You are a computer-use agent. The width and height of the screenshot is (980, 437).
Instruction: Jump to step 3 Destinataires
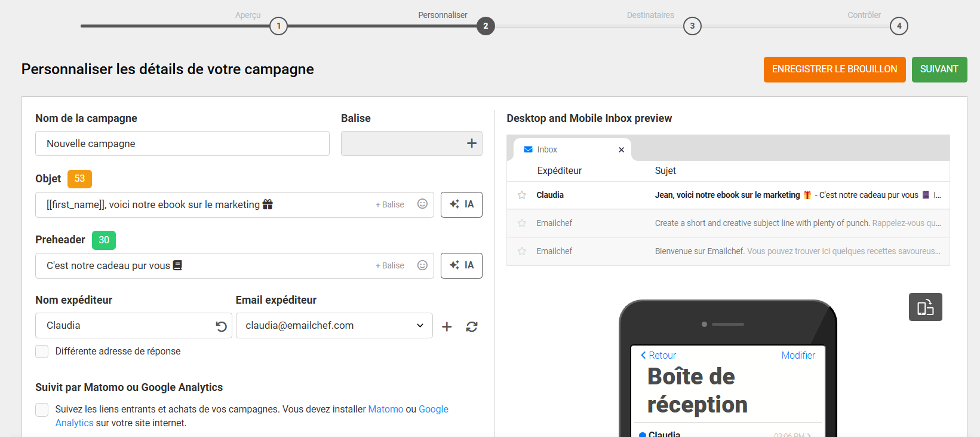[692, 26]
